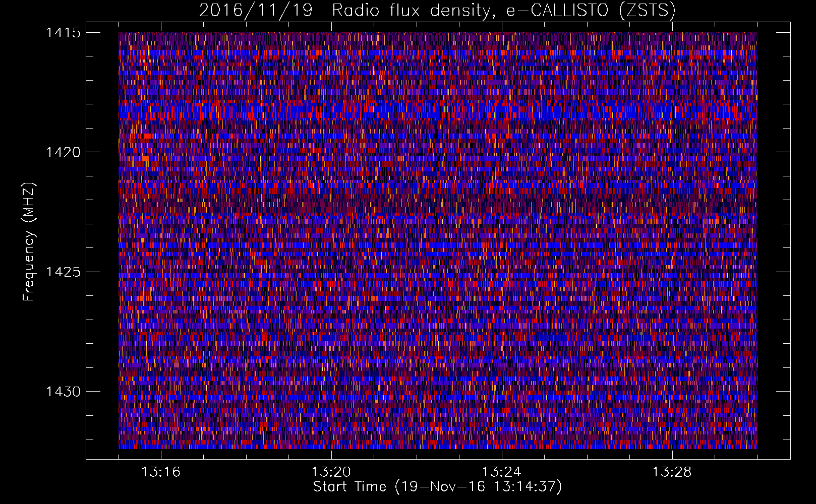
Task: Click the 13:16 time tick label
Action: tap(161, 472)
